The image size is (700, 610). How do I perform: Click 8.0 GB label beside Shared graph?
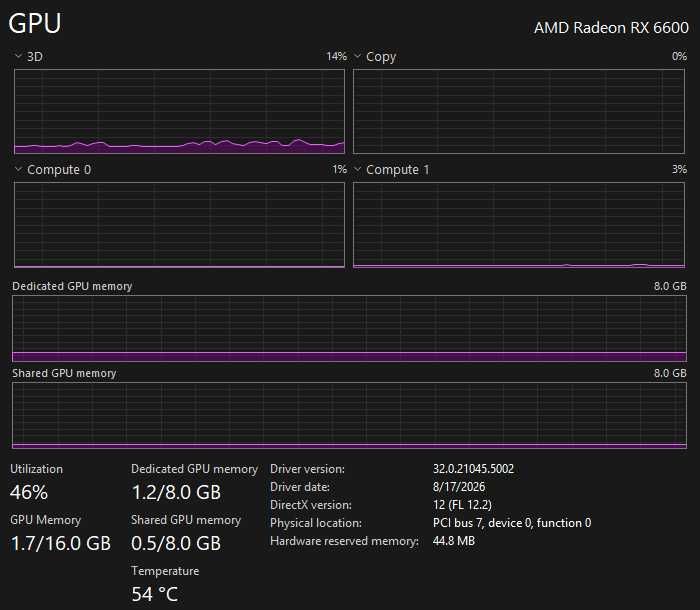point(670,373)
